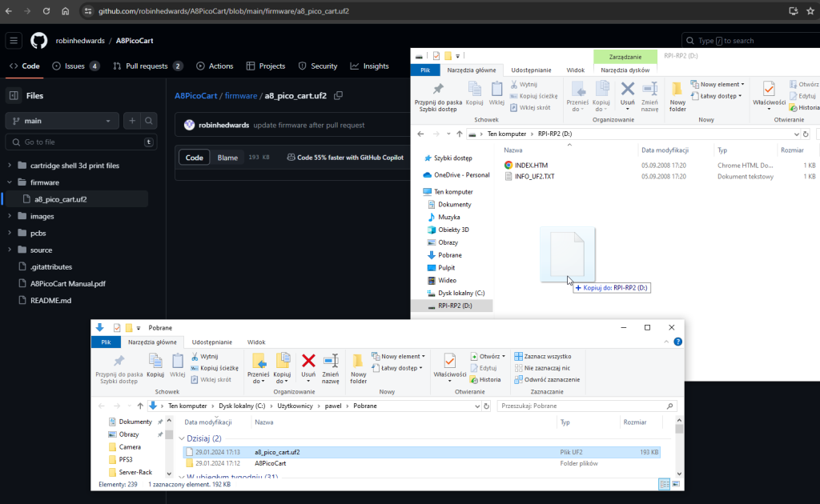Refresh the Pobrane folder address bar
The image size is (820, 504).
(x=486, y=406)
